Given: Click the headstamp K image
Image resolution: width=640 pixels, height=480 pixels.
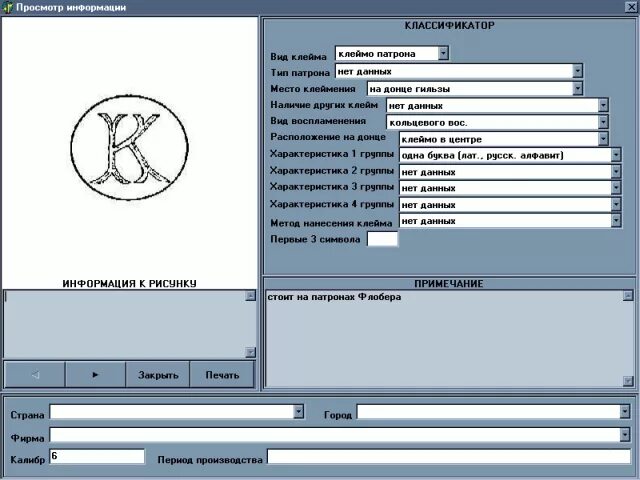Looking at the screenshot, I should coord(129,148).
